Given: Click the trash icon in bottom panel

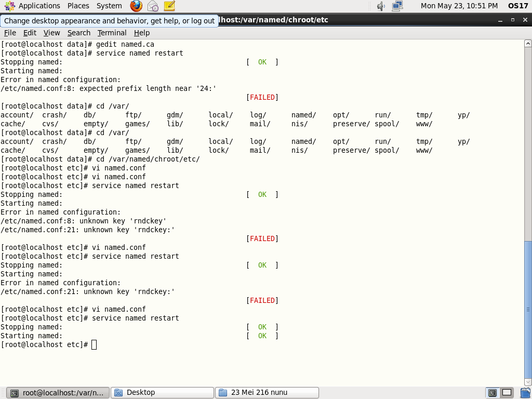Looking at the screenshot, I should point(525,393).
